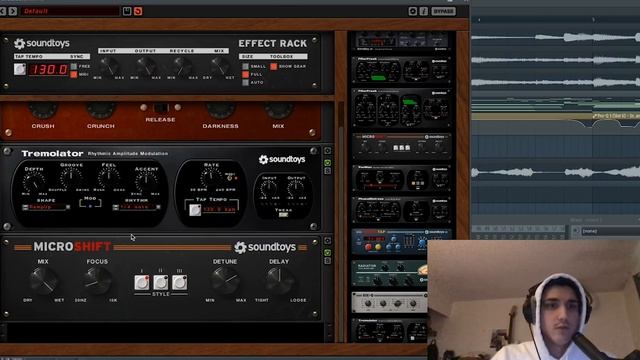
Task: Click the Effect Rack MIX knob
Action: [220, 65]
